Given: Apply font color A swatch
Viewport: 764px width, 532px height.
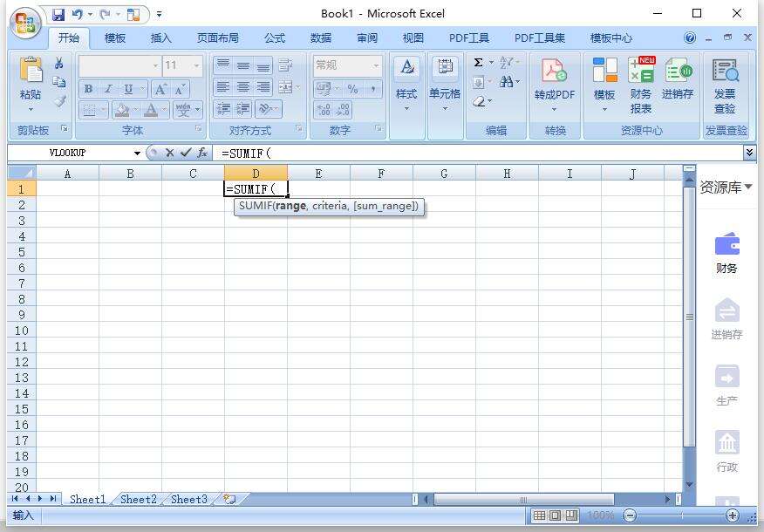Looking at the screenshot, I should (x=151, y=110).
